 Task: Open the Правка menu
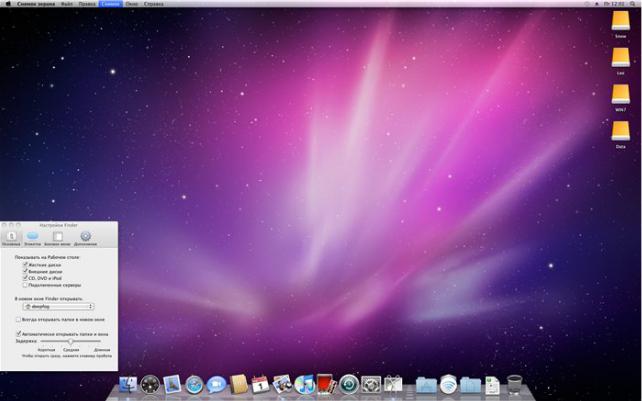point(87,4)
